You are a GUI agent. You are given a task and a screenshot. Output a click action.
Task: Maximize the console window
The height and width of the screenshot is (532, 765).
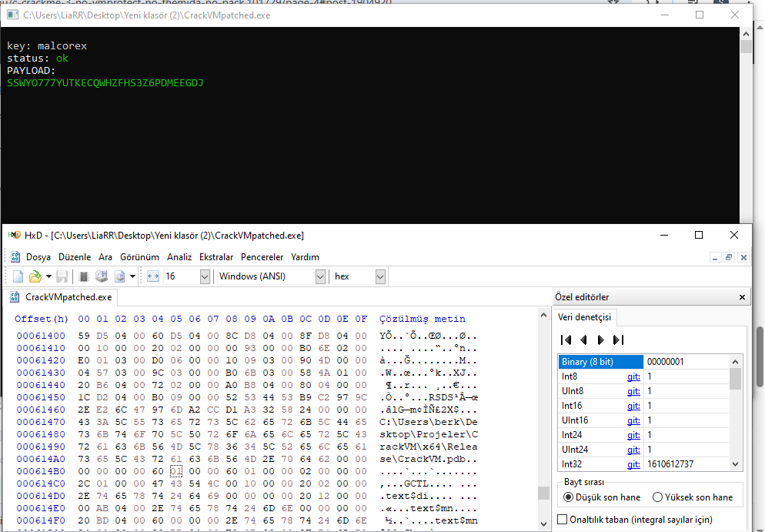coord(699,15)
